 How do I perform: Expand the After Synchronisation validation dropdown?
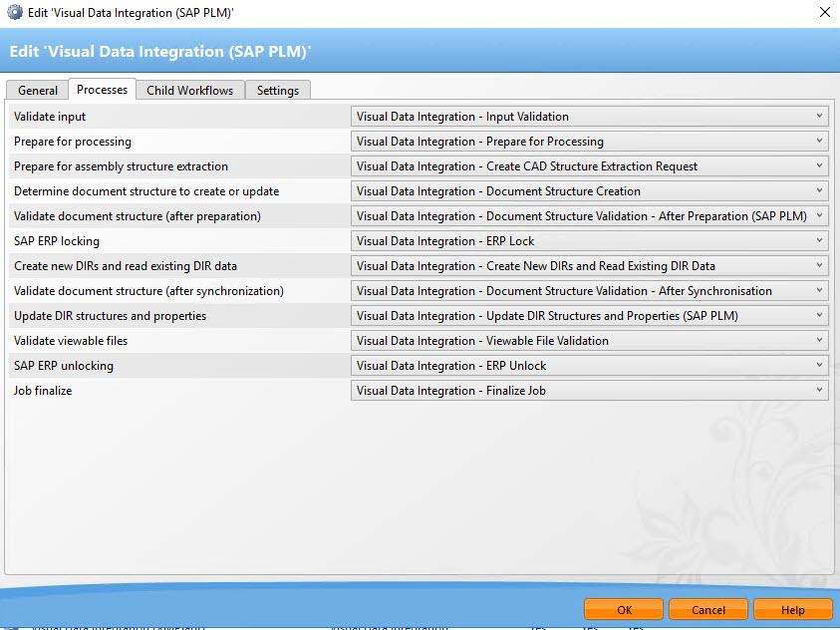590,291
